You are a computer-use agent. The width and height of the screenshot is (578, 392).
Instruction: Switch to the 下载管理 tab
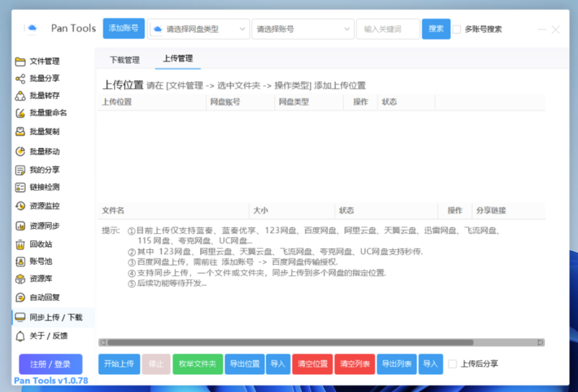point(124,59)
